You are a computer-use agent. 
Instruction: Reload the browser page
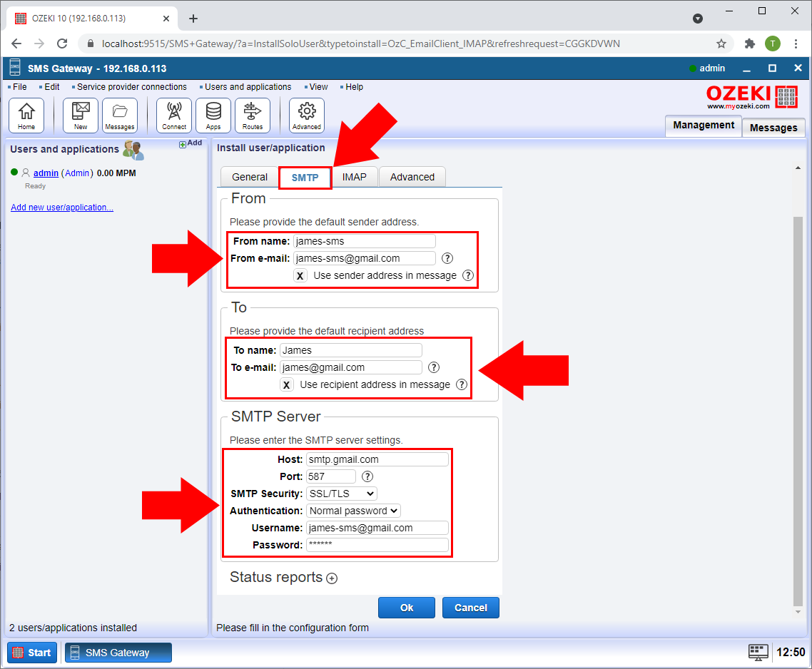(x=62, y=44)
